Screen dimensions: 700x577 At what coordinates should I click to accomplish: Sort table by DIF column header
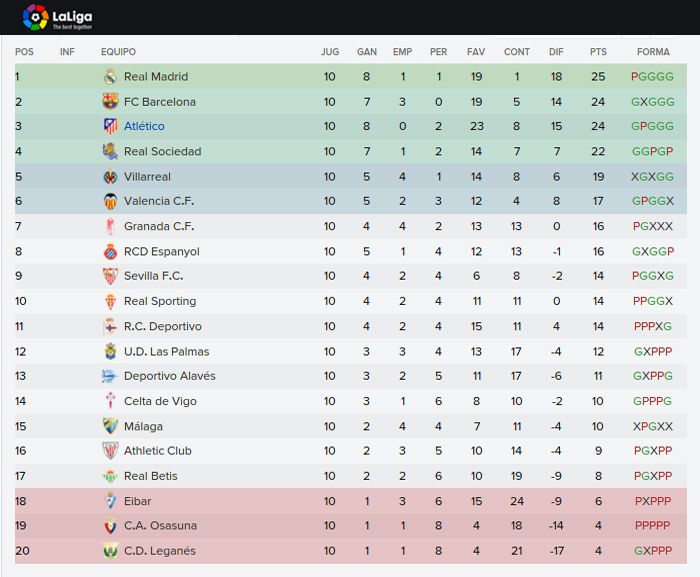[x=556, y=52]
